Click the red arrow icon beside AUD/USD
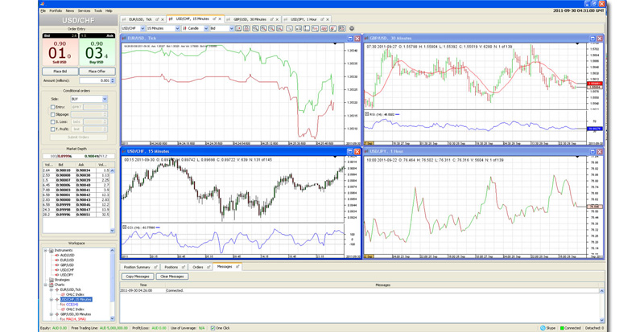The height and width of the screenshot is (332, 644). point(56,256)
